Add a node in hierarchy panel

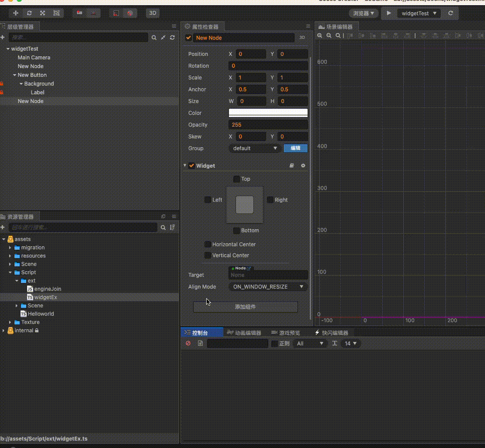[x=3, y=38]
